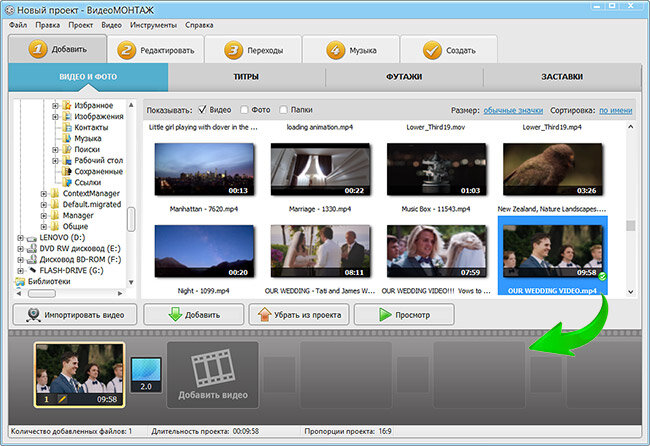Expand the ContextManager folder node

click(44, 194)
